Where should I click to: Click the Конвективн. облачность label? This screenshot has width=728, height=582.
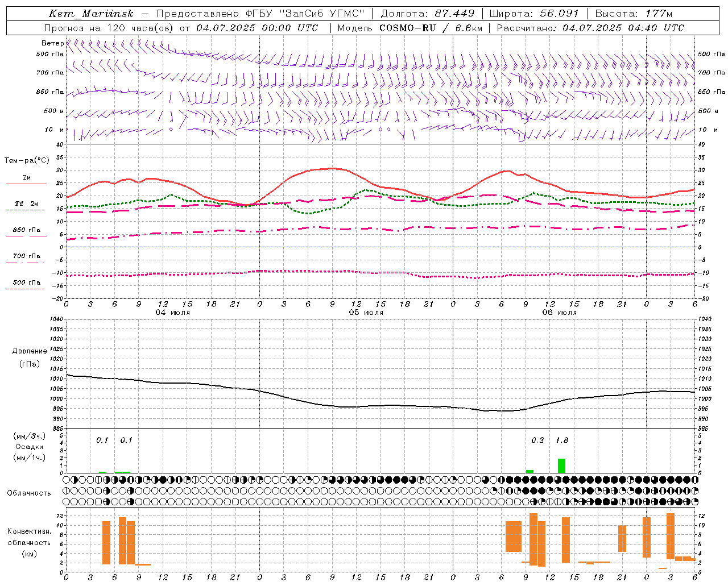pos(29,537)
